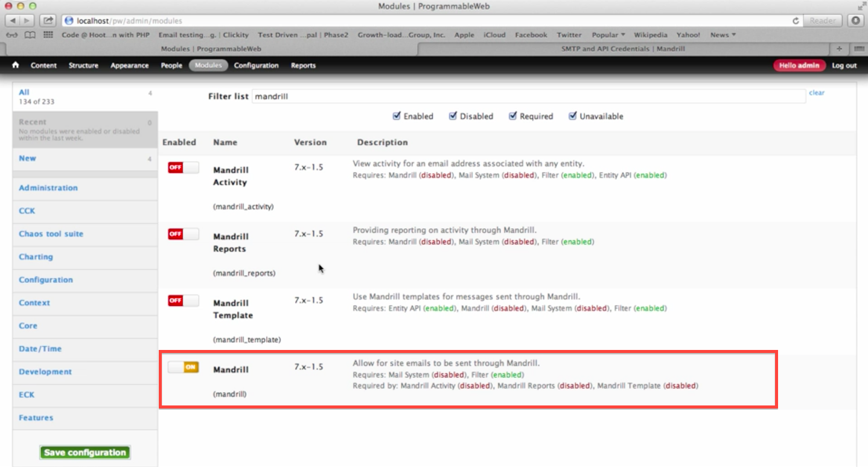Open Safari share button
Image resolution: width=868 pixels, height=467 pixels.
tap(49, 21)
